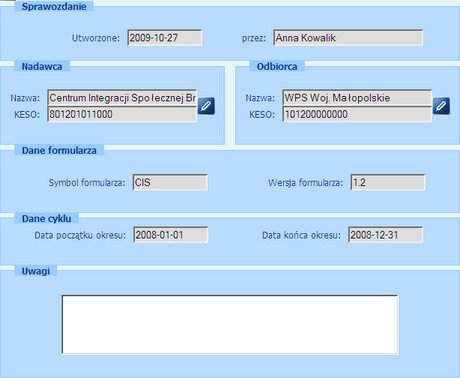Viewport: 460px width, 378px height.
Task: Click the Dane cyklu section heading
Action: (47, 219)
